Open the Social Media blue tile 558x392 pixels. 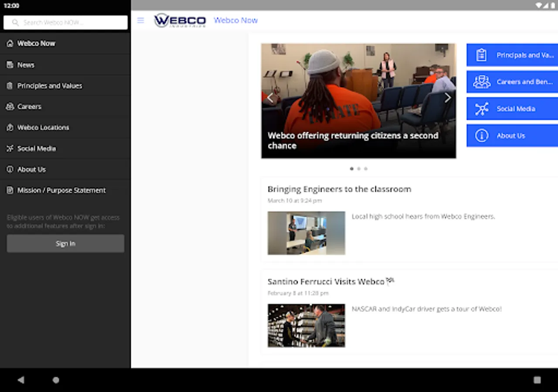[x=512, y=109]
